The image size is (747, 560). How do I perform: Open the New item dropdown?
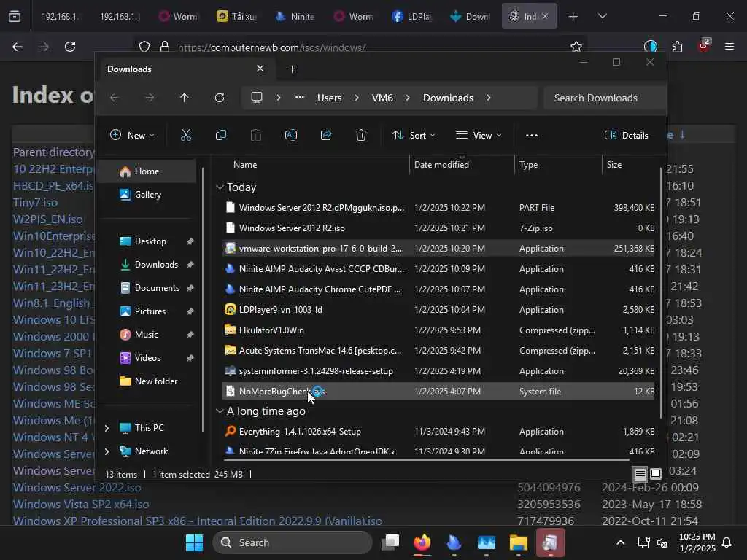132,135
